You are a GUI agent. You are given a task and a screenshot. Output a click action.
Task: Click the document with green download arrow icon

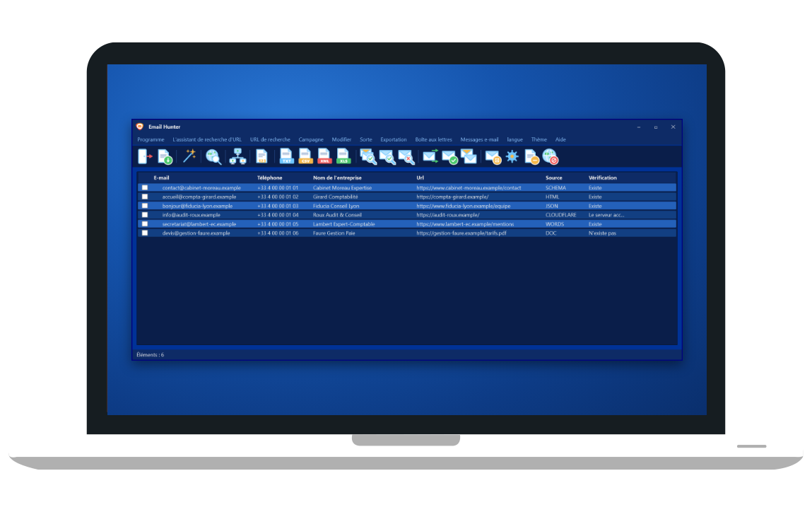(165, 156)
